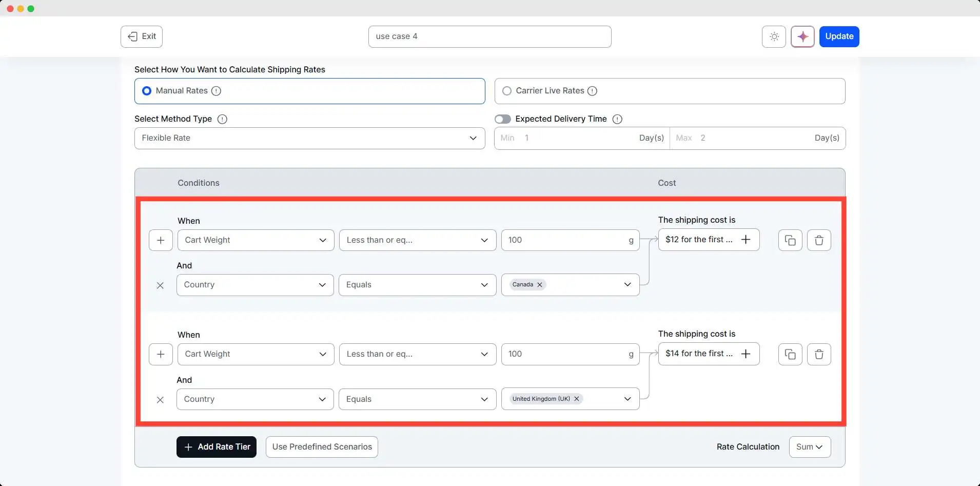Add cost to the $14 shipping rate
Screen dimensions: 980x486
click(x=746, y=354)
